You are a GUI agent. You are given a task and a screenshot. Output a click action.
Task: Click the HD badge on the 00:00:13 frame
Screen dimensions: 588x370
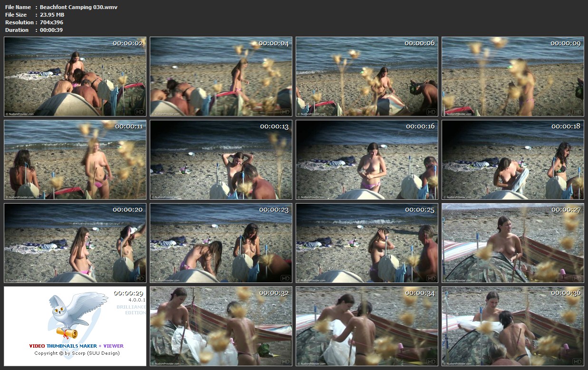pyautogui.click(x=285, y=195)
